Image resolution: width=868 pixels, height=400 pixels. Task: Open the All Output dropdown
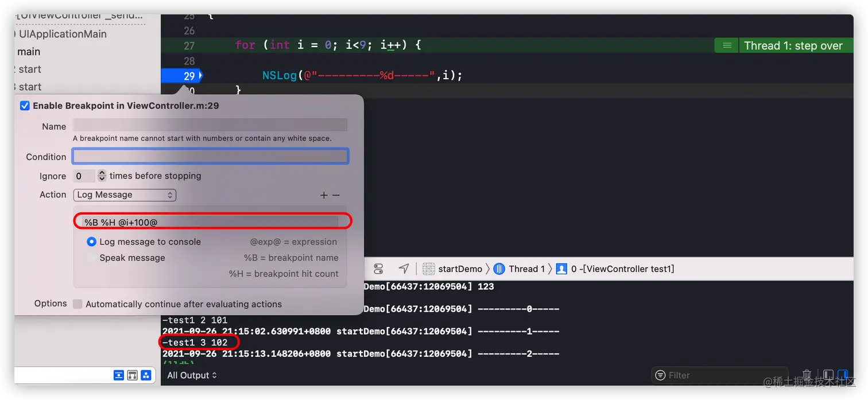click(192, 375)
